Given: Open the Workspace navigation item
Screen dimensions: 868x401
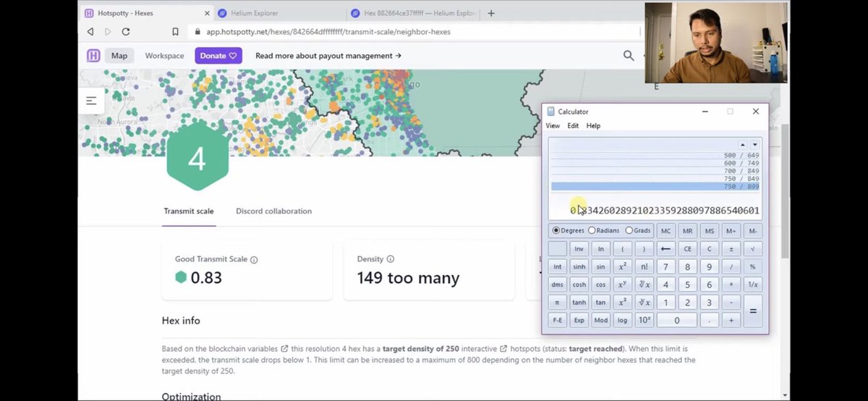Looking at the screenshot, I should click(164, 56).
